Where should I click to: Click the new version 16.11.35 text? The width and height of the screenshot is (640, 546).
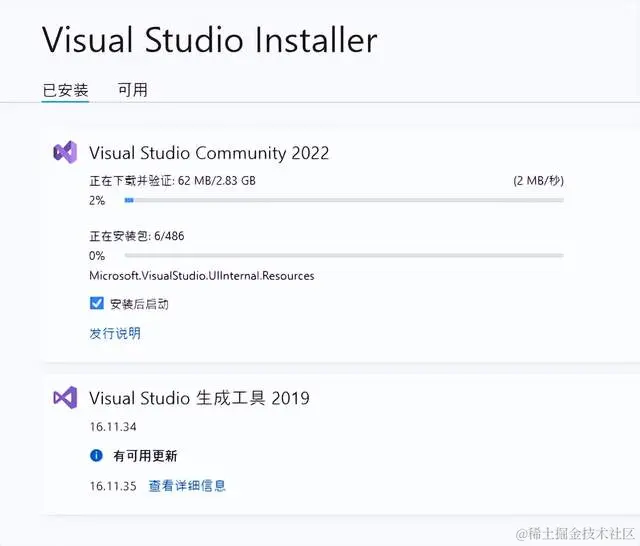(x=113, y=486)
